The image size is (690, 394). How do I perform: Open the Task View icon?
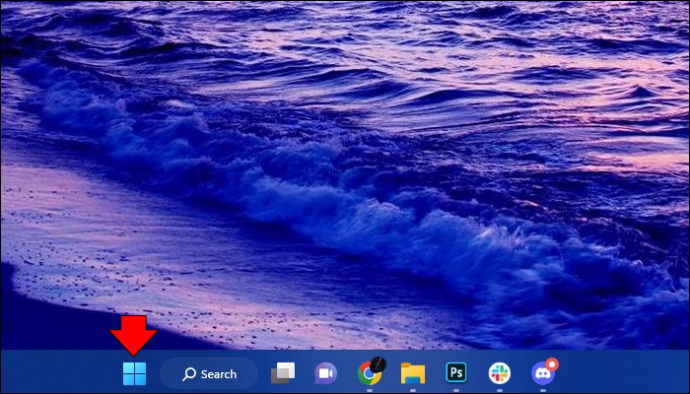283,373
